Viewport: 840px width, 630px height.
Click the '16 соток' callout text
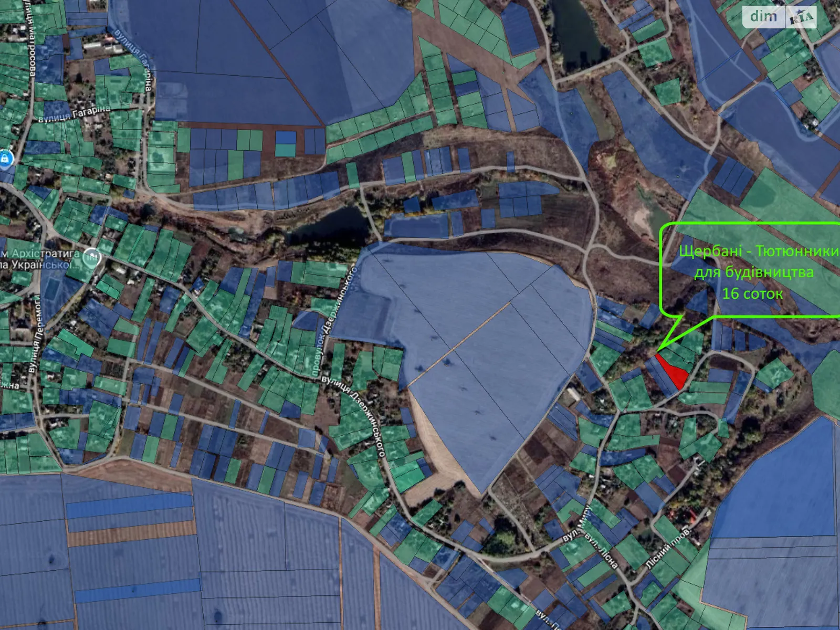[x=752, y=293]
